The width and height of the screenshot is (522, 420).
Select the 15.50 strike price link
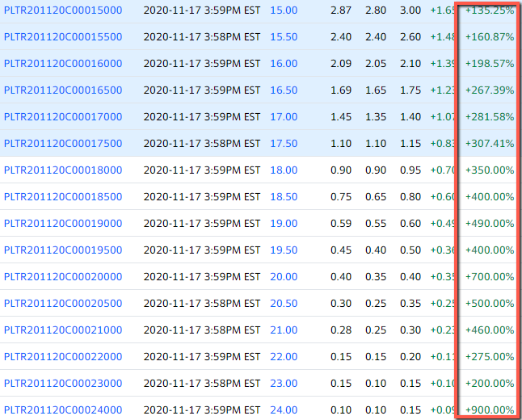pyautogui.click(x=284, y=37)
